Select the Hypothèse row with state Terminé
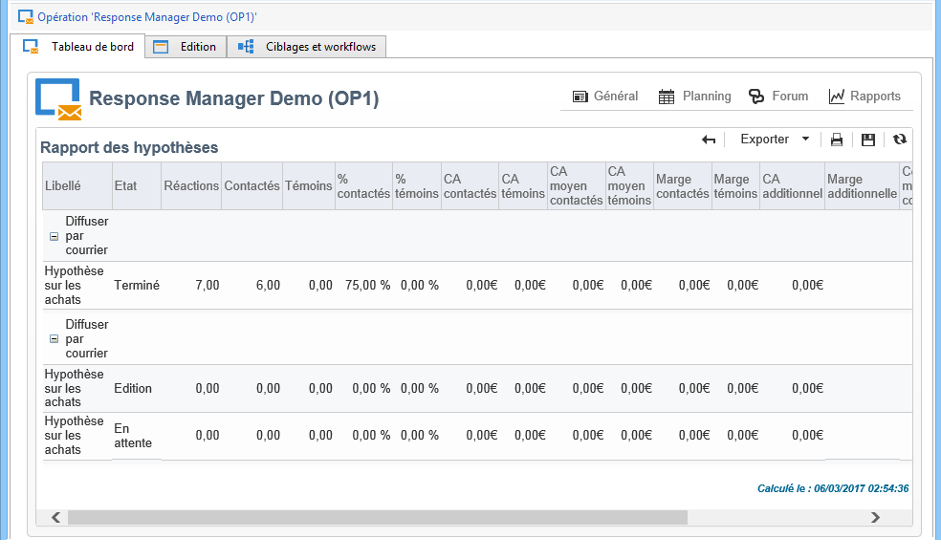Screen dimensions: 941x560 pos(477,286)
